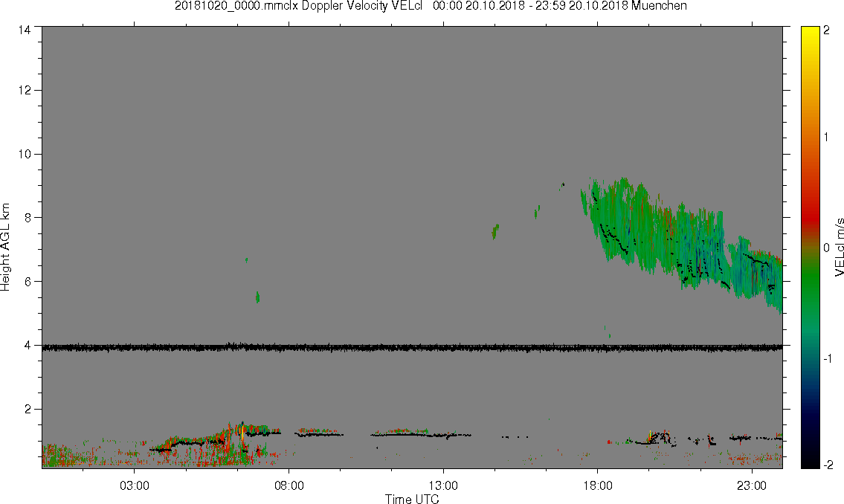Click the 'VELcl m/s' colorbar label
This screenshot has width=844, height=504.
pos(839,247)
